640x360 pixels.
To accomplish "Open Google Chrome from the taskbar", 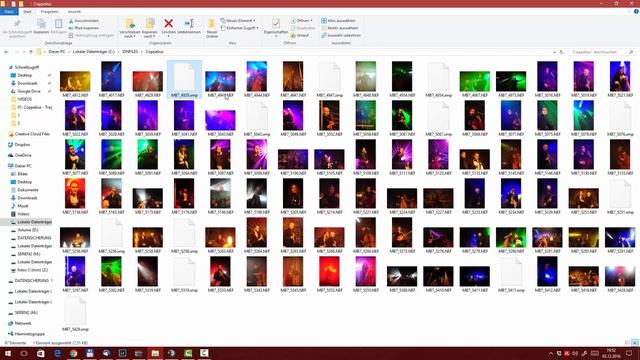I will click(x=73, y=353).
